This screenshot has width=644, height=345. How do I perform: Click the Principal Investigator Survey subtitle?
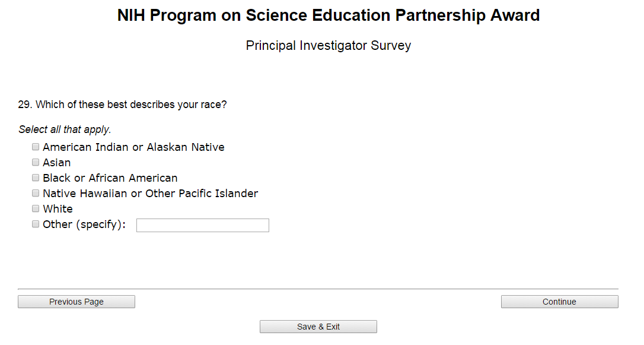pyautogui.click(x=329, y=46)
